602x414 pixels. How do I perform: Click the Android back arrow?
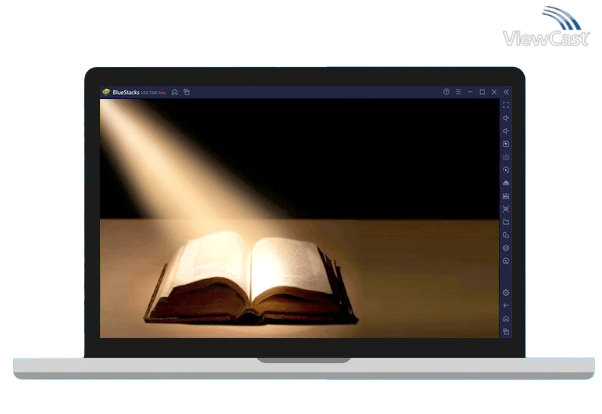(506, 306)
